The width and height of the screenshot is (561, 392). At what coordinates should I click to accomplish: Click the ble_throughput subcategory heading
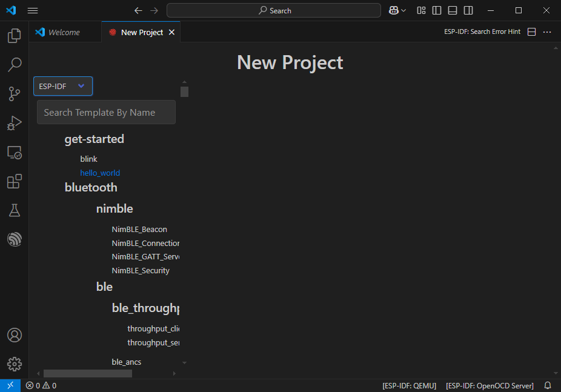[145, 308]
